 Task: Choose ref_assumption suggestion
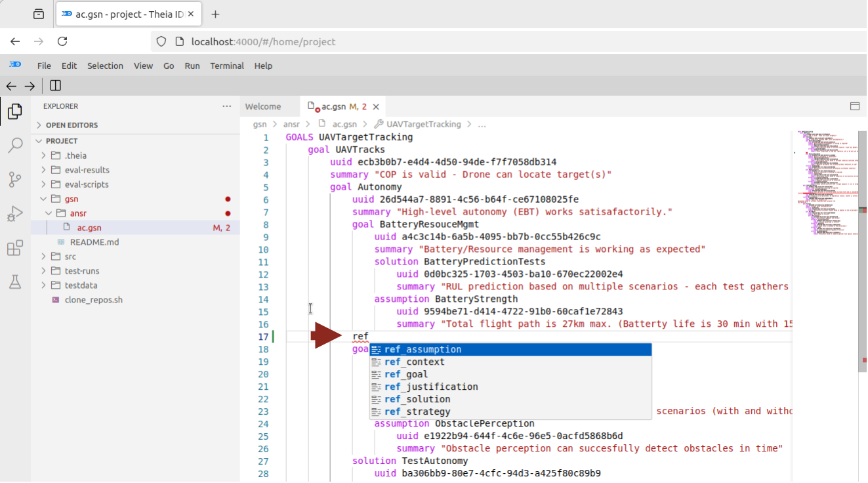click(x=510, y=350)
